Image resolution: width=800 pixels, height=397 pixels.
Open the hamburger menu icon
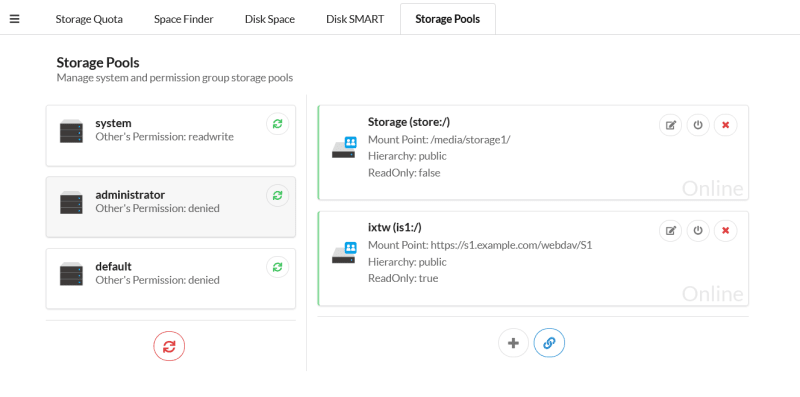tap(15, 19)
